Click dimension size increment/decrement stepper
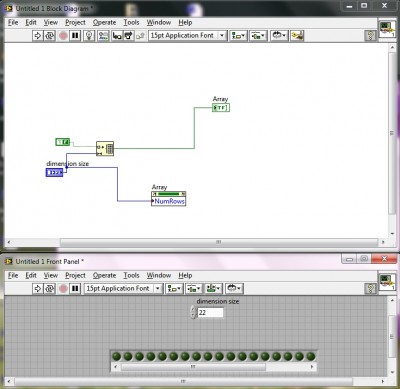 pos(193,313)
